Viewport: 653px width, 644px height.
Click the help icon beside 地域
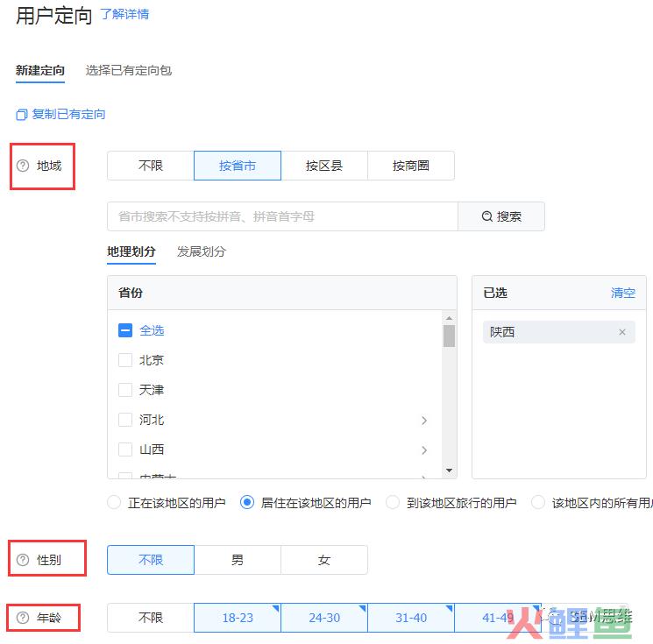point(23,166)
